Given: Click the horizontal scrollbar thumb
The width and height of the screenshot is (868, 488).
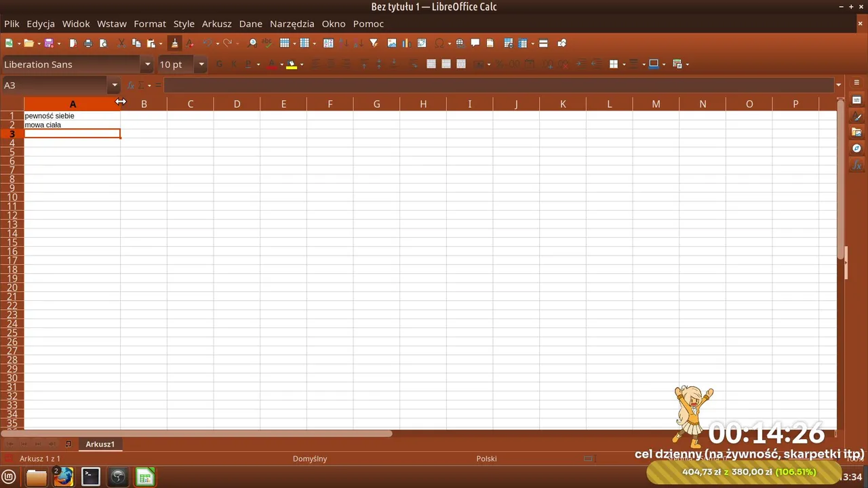Looking at the screenshot, I should coord(197,433).
